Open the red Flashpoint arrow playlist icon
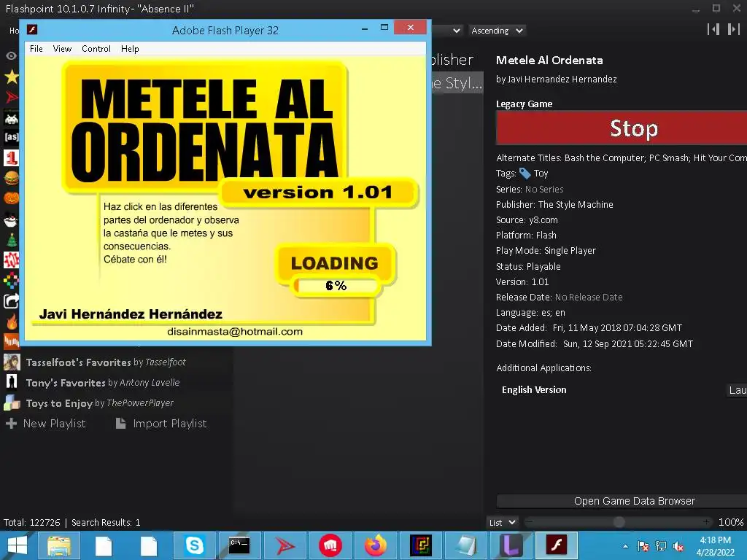Screen dimensions: 747x560 point(12,97)
